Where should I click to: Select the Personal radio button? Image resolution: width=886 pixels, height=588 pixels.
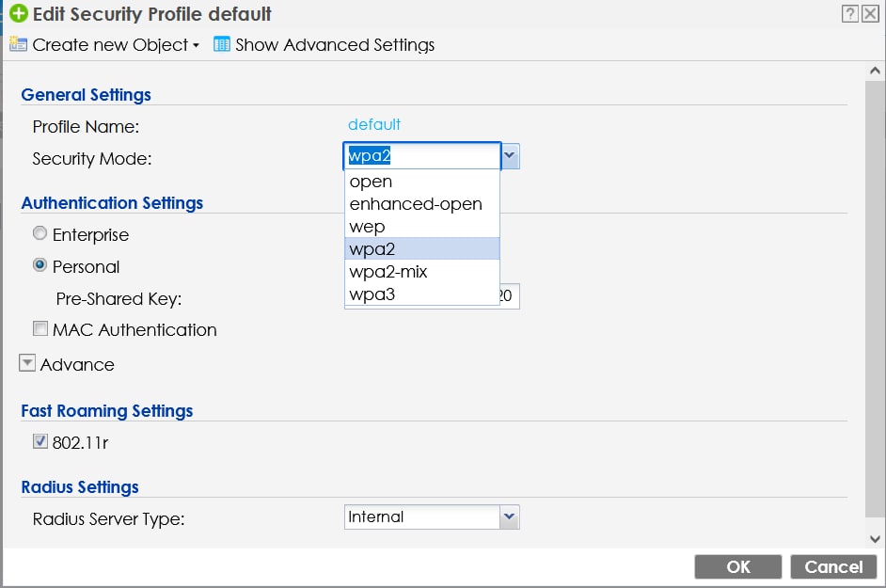point(40,266)
